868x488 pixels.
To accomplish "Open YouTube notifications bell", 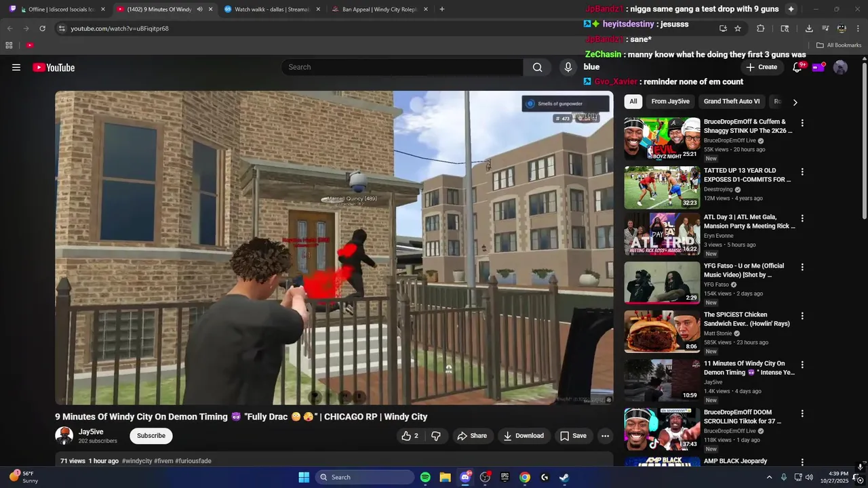I will pyautogui.click(x=797, y=67).
